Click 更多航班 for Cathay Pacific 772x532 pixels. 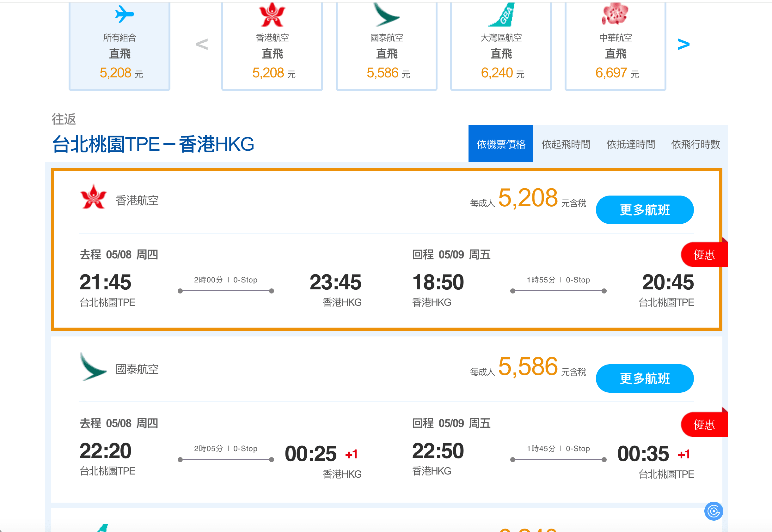point(644,378)
